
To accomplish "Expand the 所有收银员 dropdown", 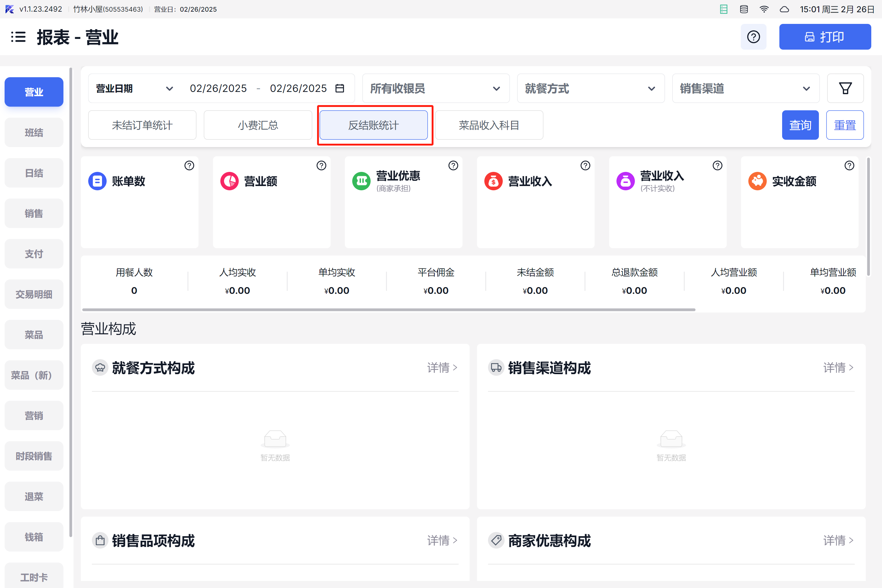I will tap(436, 89).
